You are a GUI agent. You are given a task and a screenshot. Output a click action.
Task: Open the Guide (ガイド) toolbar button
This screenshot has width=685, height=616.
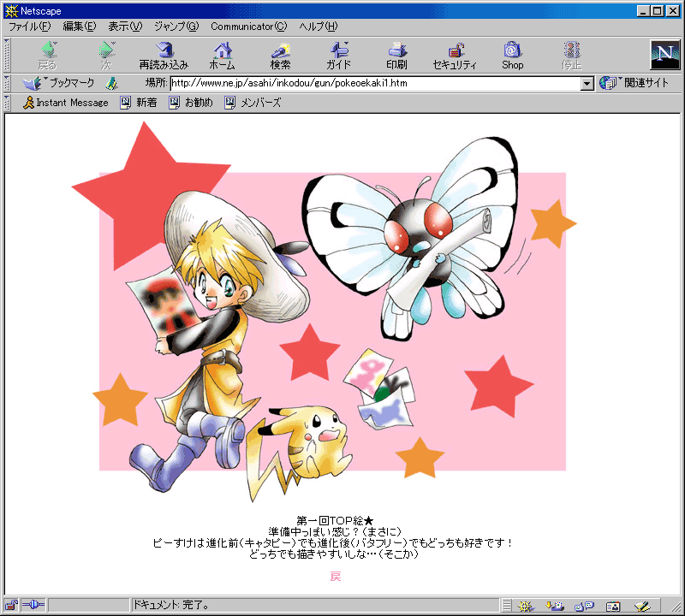point(338,56)
